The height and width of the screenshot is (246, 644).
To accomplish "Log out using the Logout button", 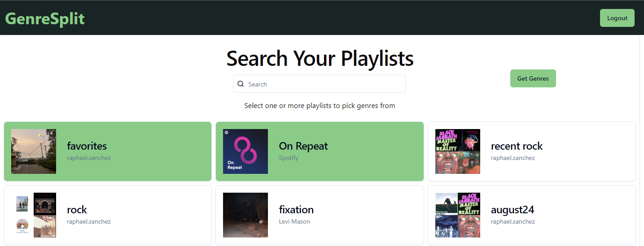I will [617, 18].
